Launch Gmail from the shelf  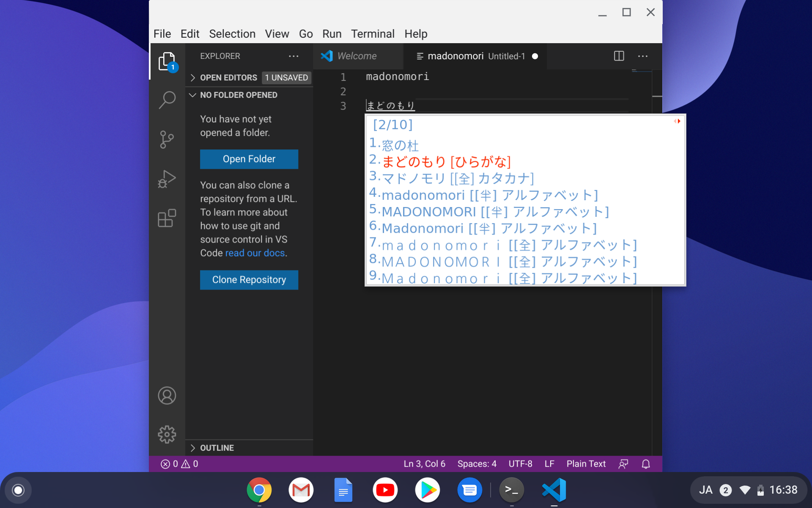coord(301,490)
